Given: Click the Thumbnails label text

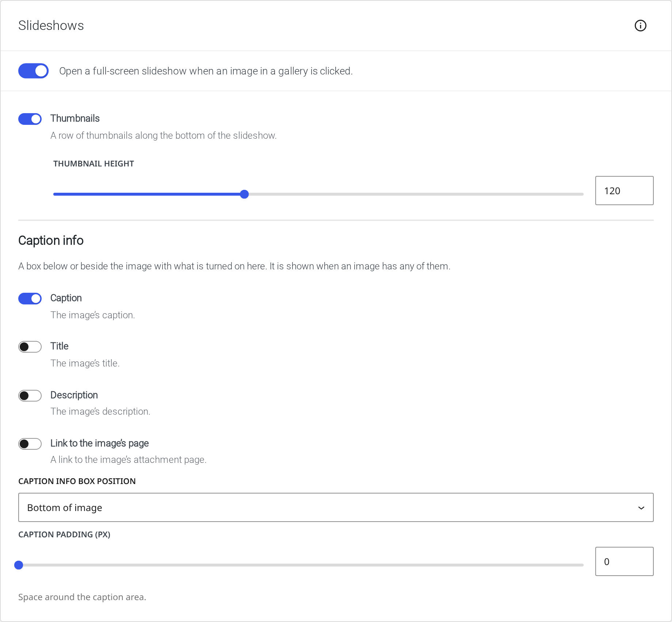Looking at the screenshot, I should [75, 118].
